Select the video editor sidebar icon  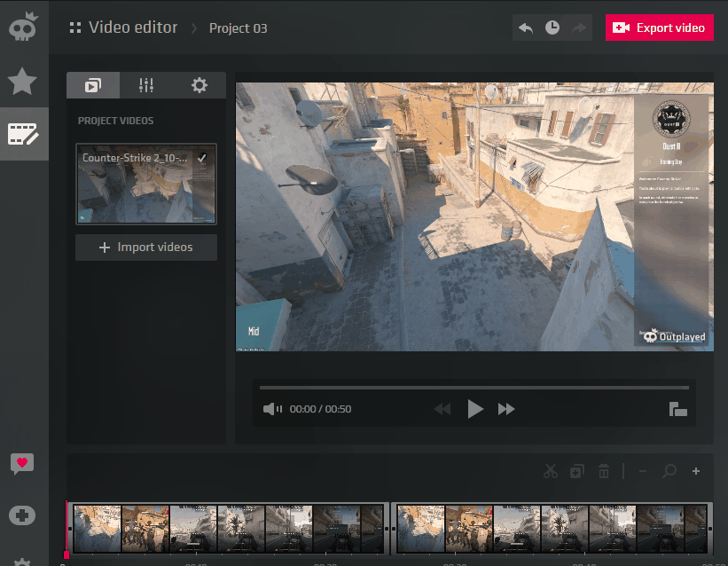[23, 134]
